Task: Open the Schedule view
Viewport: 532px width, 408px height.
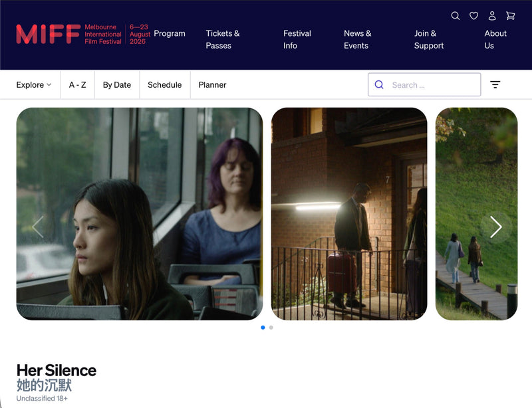Action: click(x=164, y=85)
